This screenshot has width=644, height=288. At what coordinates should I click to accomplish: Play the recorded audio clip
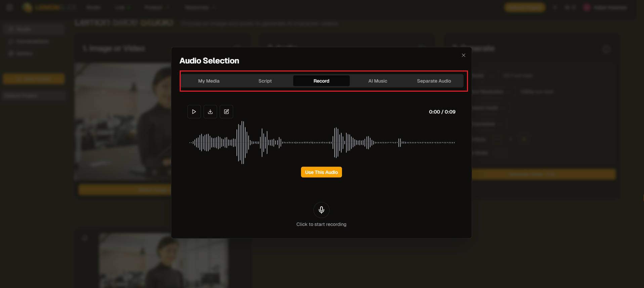point(194,112)
